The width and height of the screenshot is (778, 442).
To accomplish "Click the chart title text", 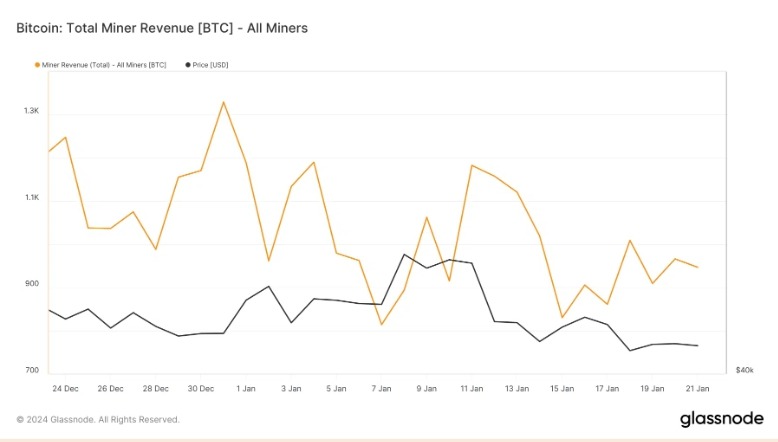I will [161, 28].
